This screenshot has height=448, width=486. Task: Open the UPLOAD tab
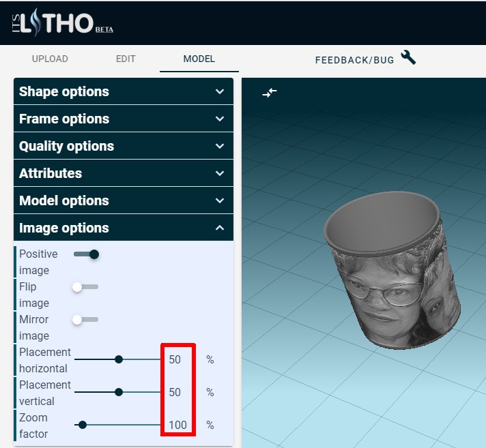50,59
